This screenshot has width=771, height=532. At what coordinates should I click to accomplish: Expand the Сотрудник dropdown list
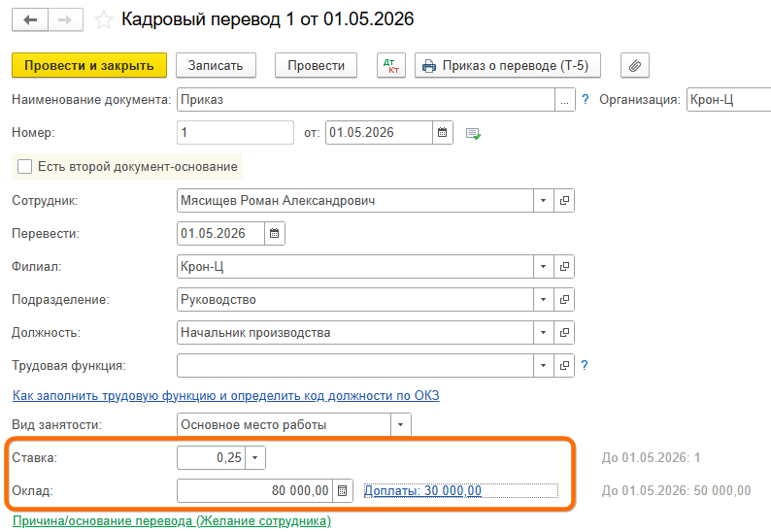click(544, 201)
